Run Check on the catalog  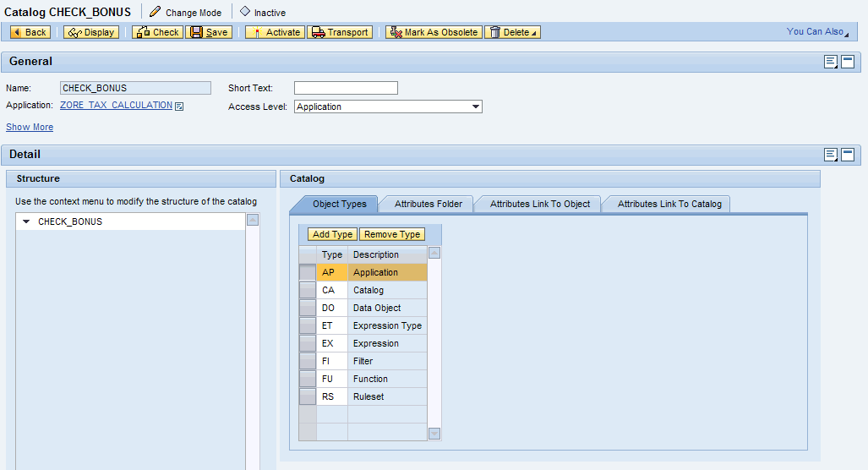tap(157, 32)
